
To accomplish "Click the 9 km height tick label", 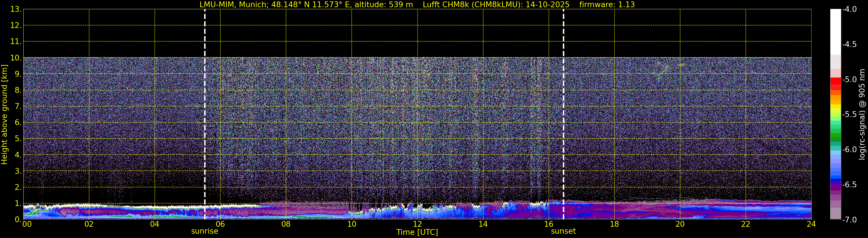I will click(x=18, y=74).
